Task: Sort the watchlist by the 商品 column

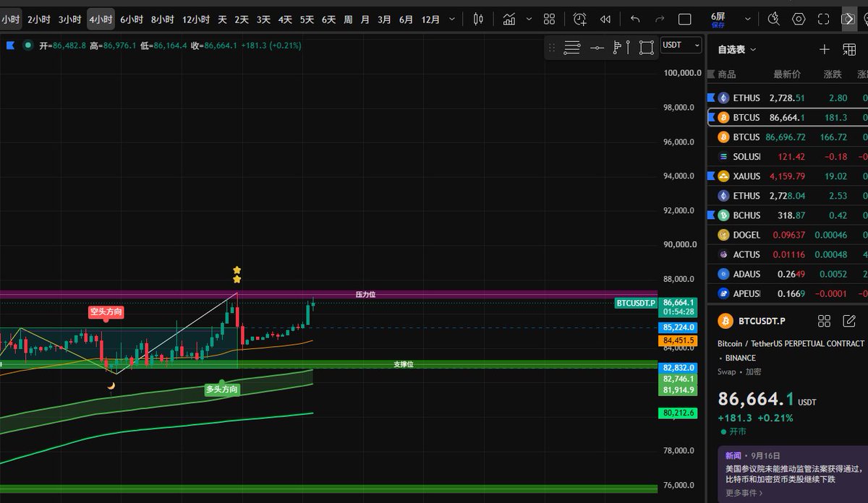Action: point(727,74)
